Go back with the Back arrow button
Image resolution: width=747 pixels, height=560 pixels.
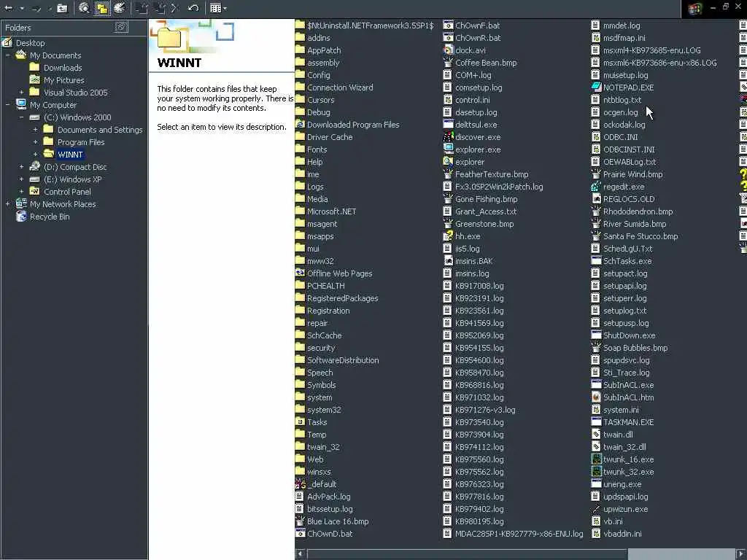[x=9, y=8]
